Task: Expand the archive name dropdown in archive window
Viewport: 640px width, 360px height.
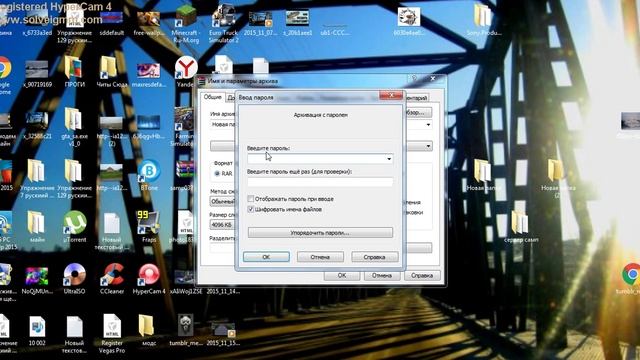Action: coord(428,124)
